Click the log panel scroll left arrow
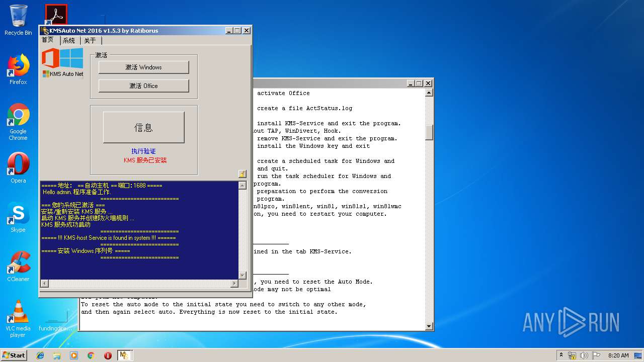 pyautogui.click(x=44, y=284)
